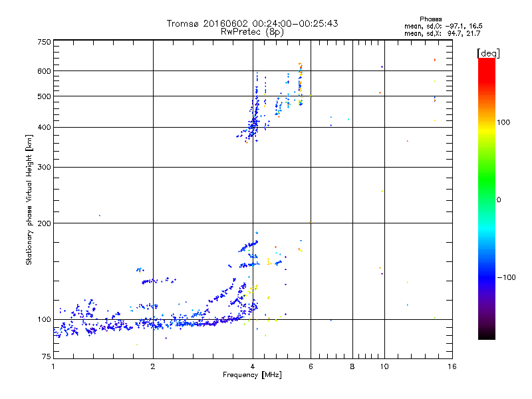This screenshot has height=399, width=532.
Task: Click the colorbar tick label '-100'
Action: pos(506,277)
